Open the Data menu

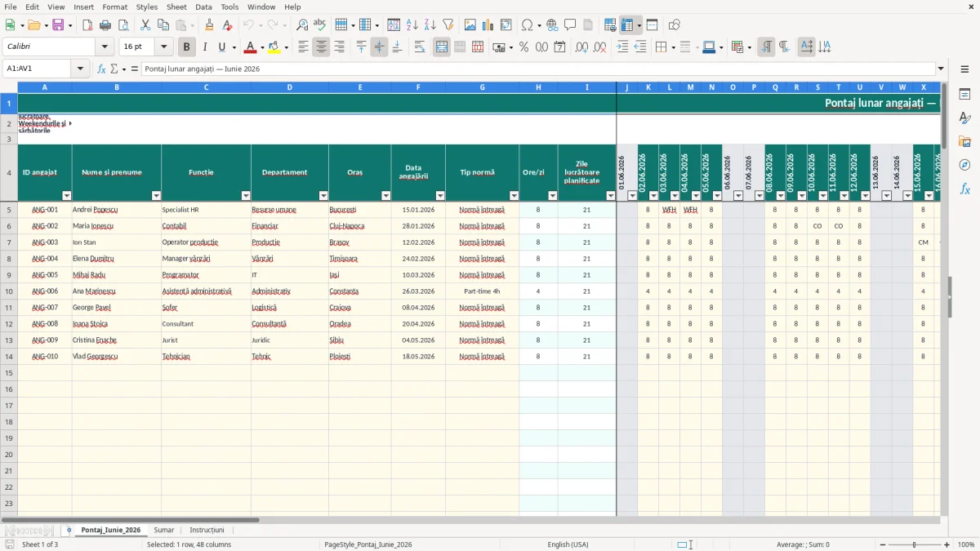tap(203, 7)
